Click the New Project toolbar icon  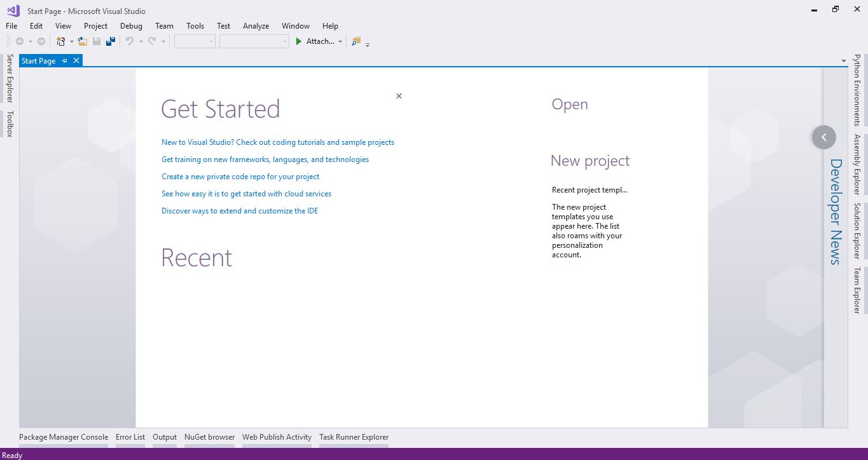click(x=61, y=41)
